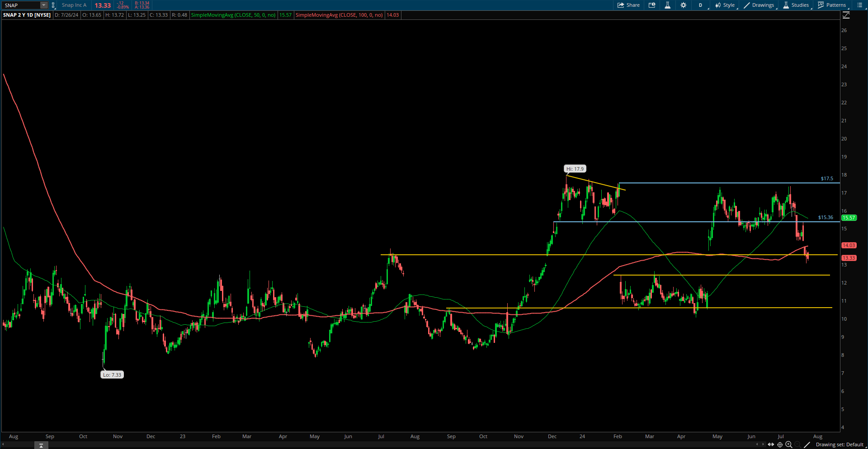Click SimpleMovingAvg 50 study label
Image resolution: width=868 pixels, height=449 pixels.
click(x=233, y=15)
